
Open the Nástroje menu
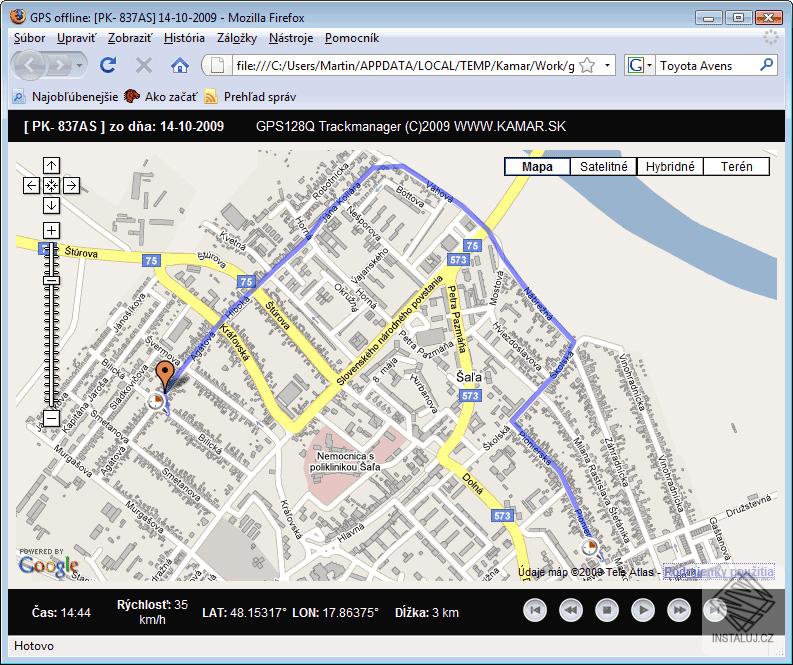(291, 38)
